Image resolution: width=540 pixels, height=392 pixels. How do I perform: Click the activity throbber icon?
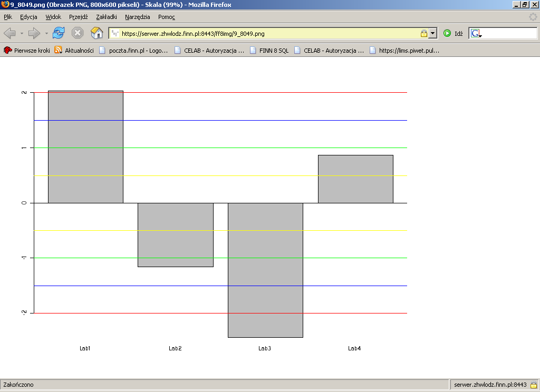533,16
